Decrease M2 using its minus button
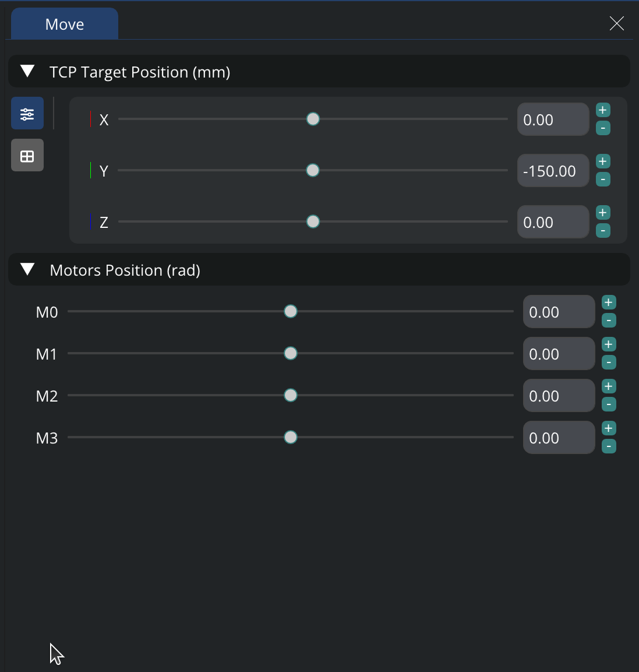The height and width of the screenshot is (672, 639). [x=609, y=404]
